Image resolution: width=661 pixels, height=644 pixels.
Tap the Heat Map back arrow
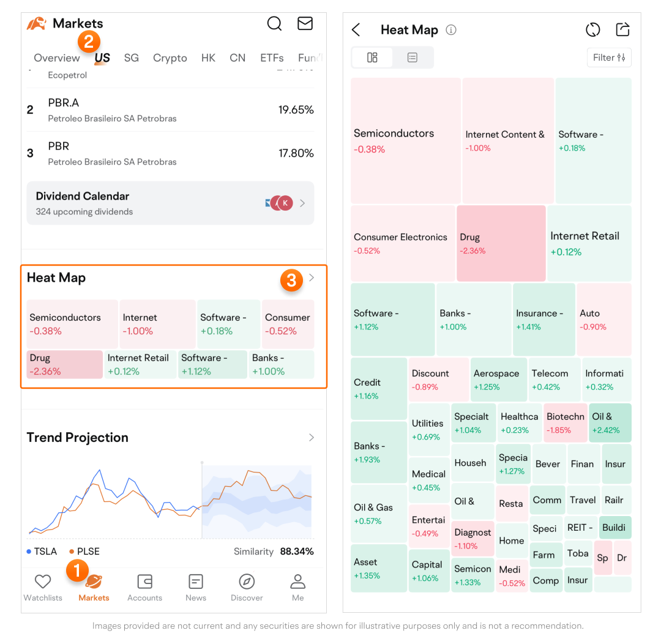(x=356, y=30)
